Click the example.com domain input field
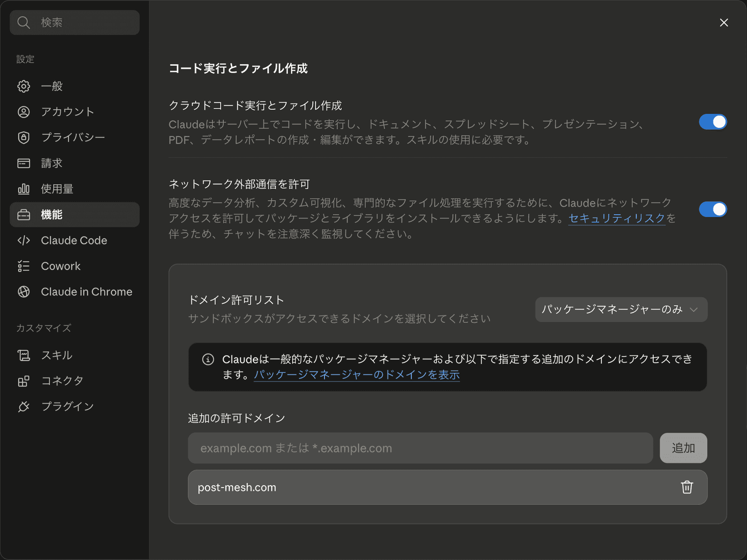Viewport: 747px width, 560px height. click(x=420, y=448)
